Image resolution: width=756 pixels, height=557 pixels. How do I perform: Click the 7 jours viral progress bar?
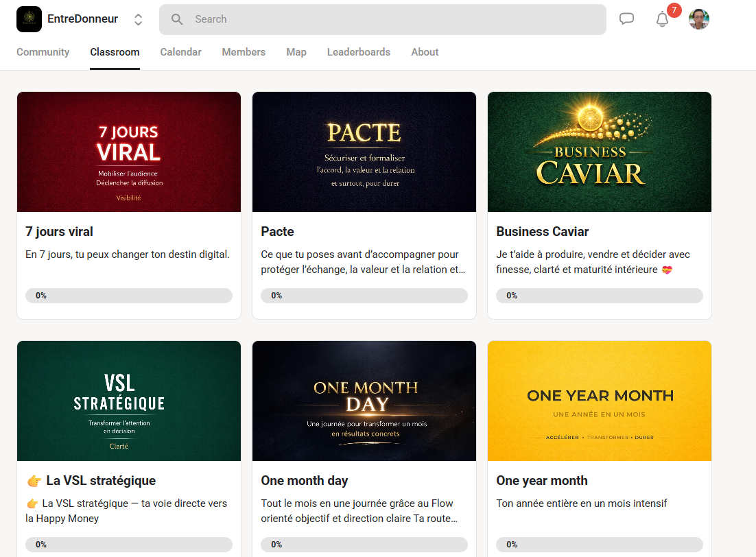[129, 296]
